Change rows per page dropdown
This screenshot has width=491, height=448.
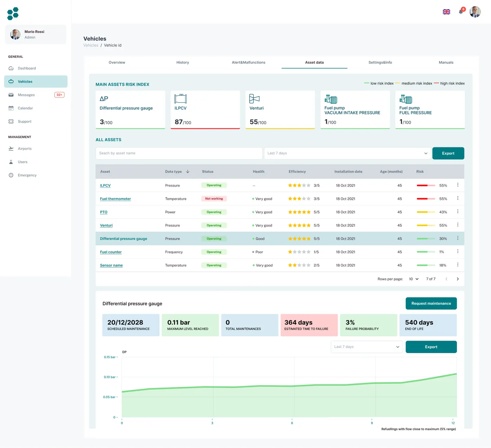tap(414, 279)
